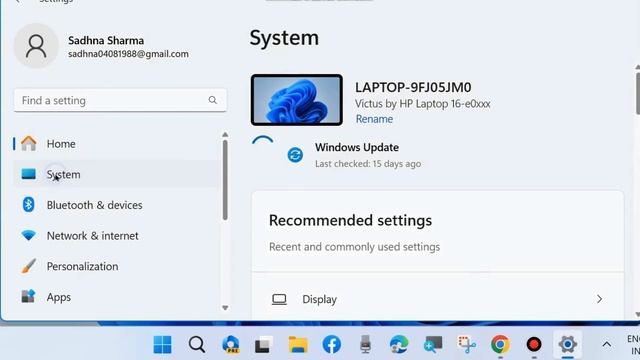640x360 pixels.
Task: Open the red record app in taskbar
Action: pos(534,344)
